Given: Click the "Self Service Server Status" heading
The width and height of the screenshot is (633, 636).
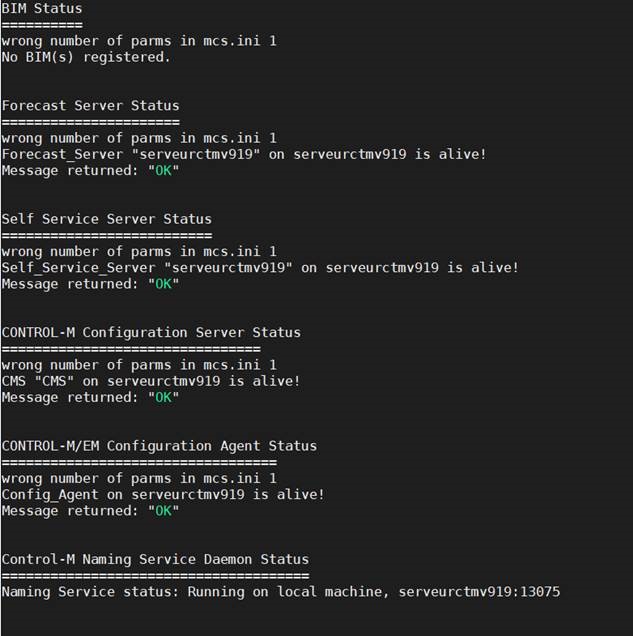Looking at the screenshot, I should click(107, 219).
